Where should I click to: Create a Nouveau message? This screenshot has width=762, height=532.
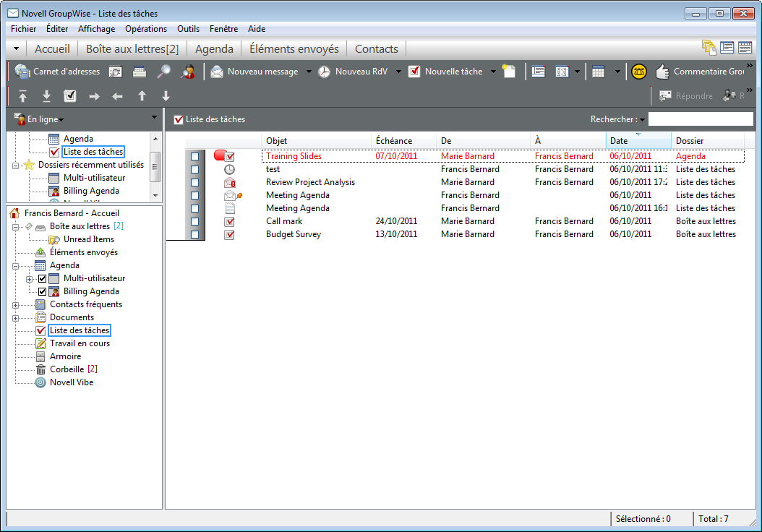[254, 72]
